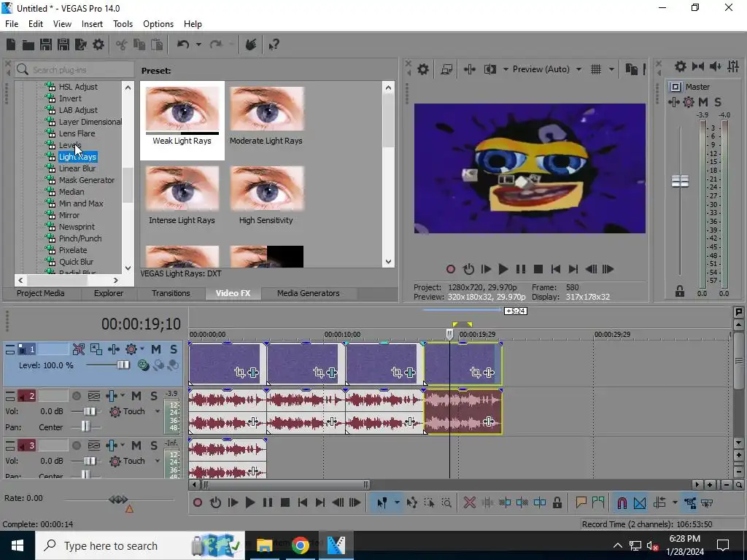Open Master bus audio properties gear

[x=681, y=66]
